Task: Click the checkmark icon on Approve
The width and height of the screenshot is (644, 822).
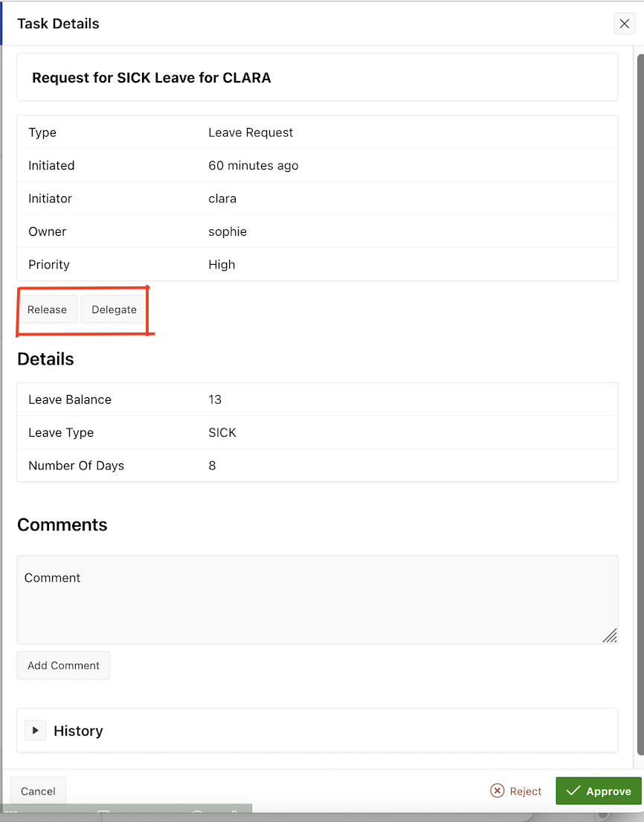Action: pyautogui.click(x=573, y=791)
